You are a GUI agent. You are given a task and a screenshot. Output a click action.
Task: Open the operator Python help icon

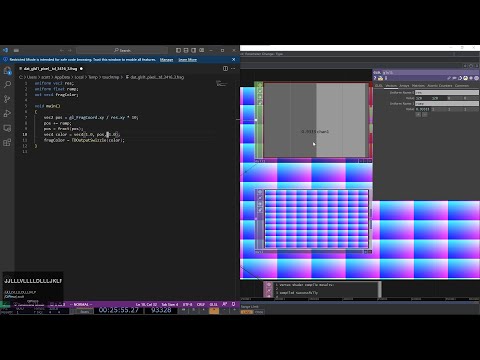click(380, 78)
